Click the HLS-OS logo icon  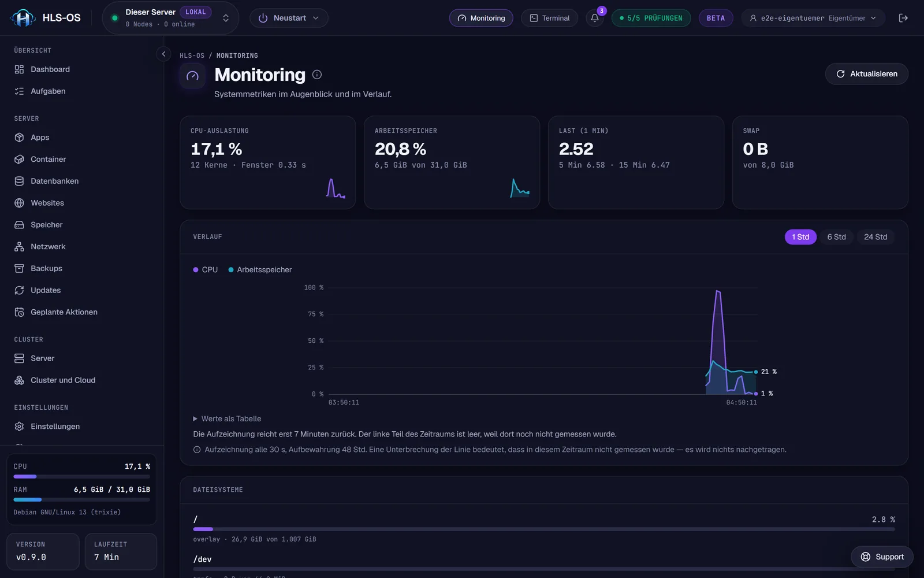23,18
